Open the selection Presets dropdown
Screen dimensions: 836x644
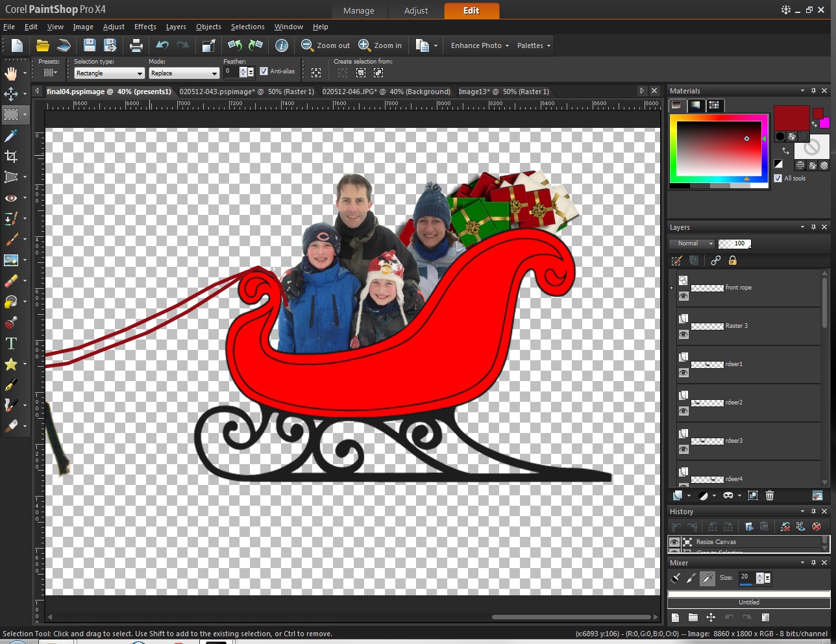tap(51, 73)
